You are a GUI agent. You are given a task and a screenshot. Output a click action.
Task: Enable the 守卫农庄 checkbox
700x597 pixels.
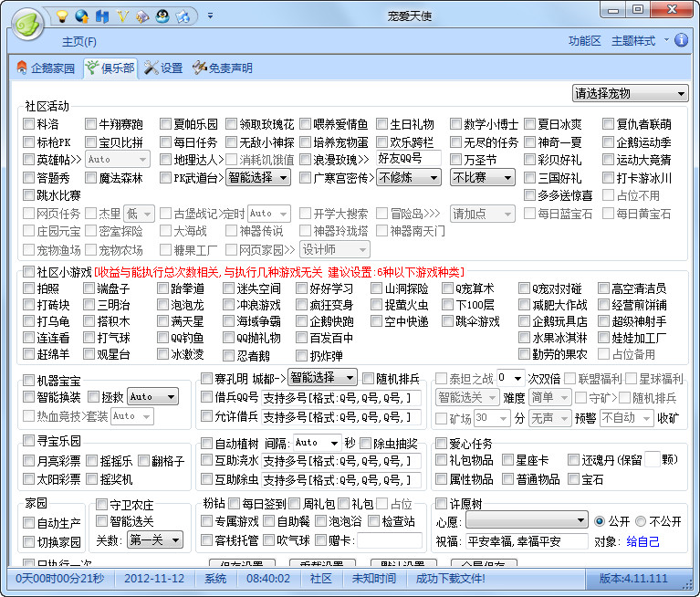tap(102, 505)
